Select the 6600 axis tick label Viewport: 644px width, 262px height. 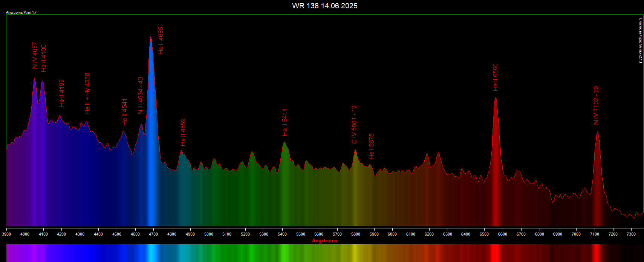[503, 234]
